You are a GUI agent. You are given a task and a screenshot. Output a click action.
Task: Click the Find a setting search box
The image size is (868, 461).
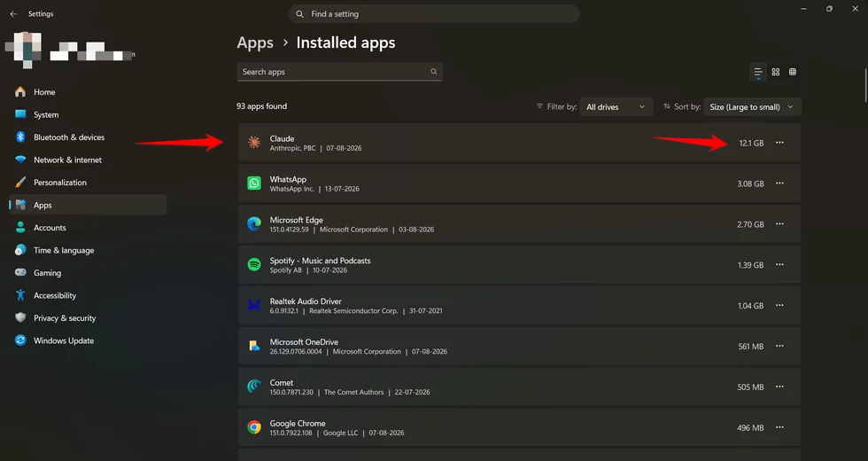(x=433, y=14)
